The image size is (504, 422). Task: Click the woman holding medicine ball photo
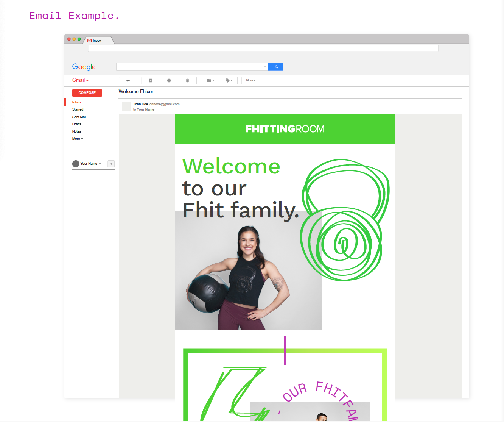pyautogui.click(x=248, y=270)
